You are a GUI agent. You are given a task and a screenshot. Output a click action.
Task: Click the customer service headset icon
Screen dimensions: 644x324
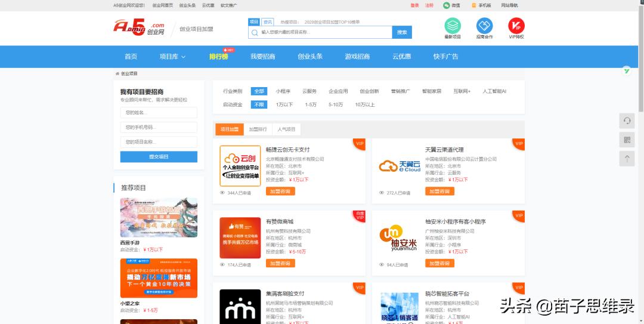point(627,121)
